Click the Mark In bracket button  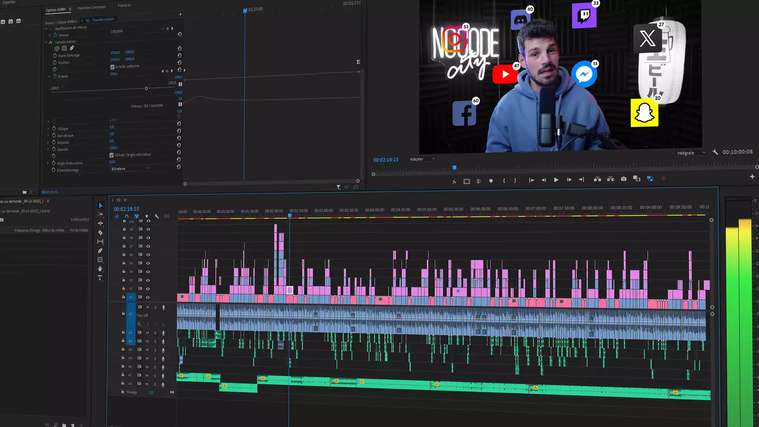[504, 180]
